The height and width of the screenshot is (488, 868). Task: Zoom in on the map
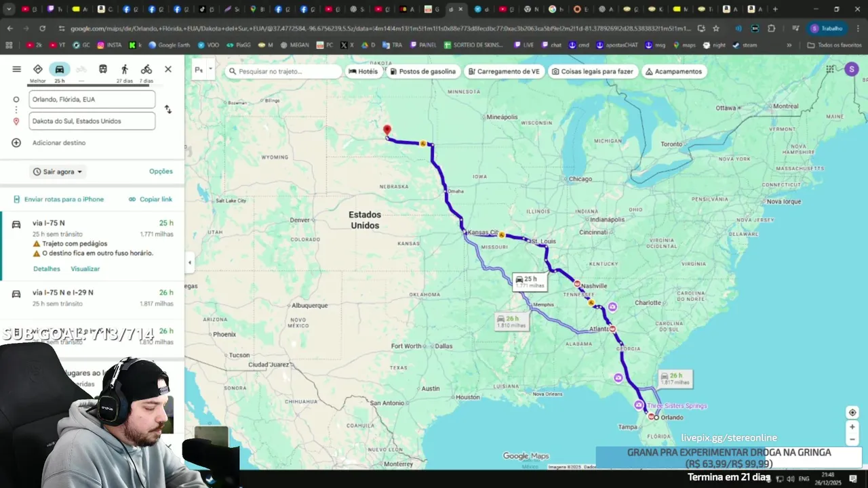pyautogui.click(x=852, y=427)
